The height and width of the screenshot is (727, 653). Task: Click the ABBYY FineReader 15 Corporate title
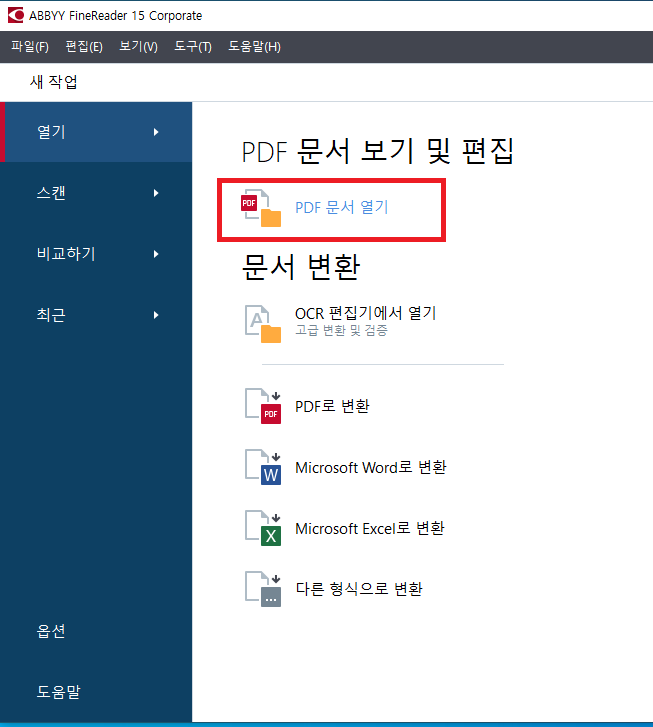pos(115,16)
